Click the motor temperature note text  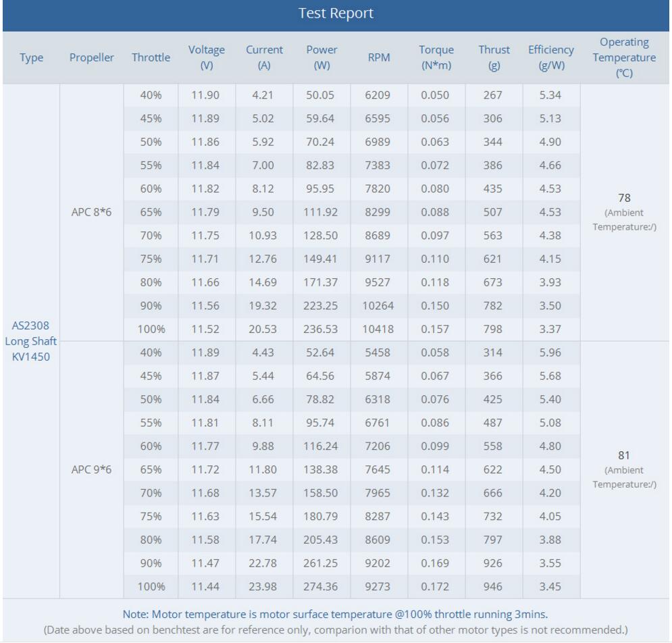(x=336, y=613)
